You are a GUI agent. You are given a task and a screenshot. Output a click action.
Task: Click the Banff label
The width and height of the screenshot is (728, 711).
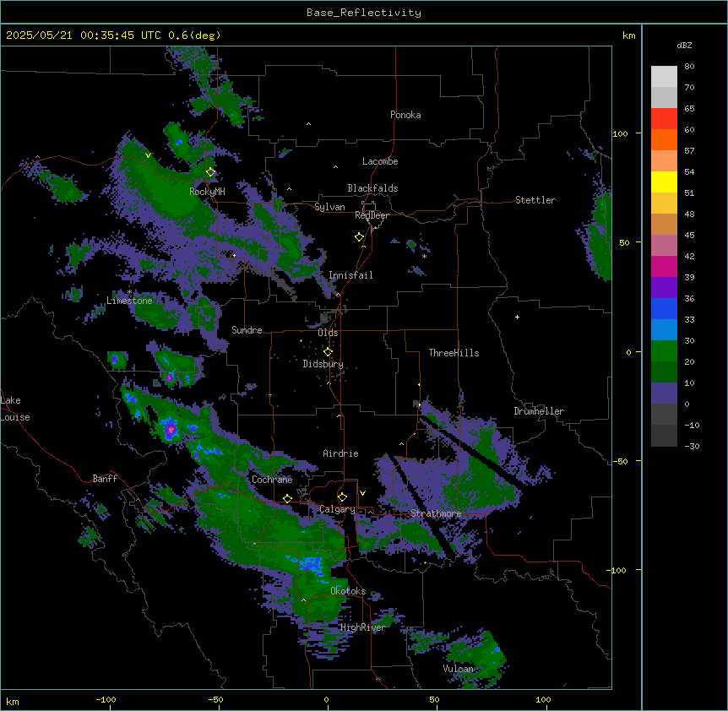click(105, 479)
